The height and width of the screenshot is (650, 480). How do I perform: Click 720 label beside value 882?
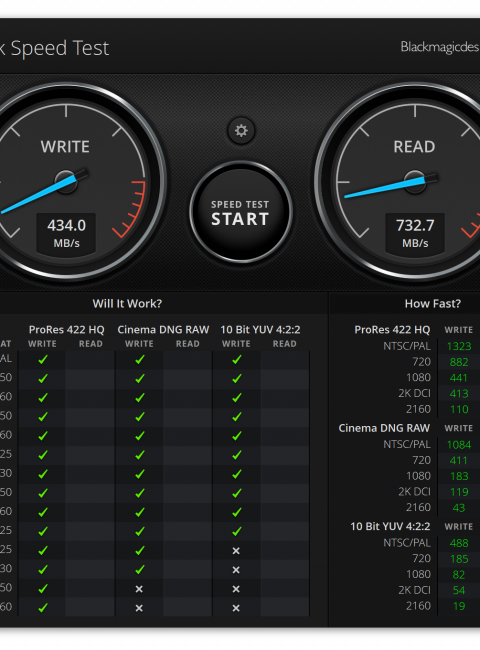422,362
